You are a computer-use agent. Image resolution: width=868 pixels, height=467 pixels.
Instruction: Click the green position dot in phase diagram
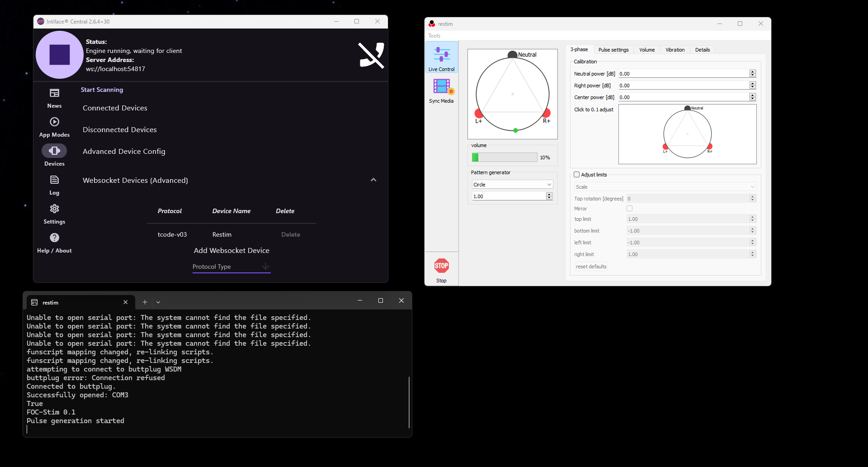pyautogui.click(x=515, y=130)
